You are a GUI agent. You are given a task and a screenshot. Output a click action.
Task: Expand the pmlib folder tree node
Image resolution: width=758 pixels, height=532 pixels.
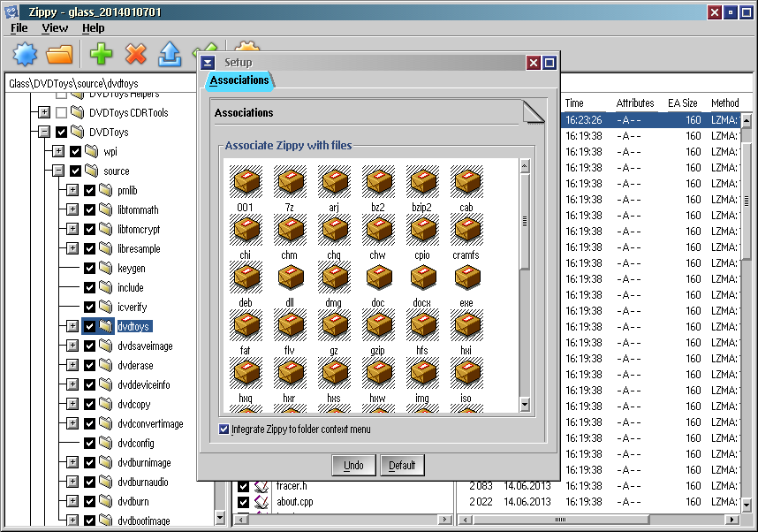click(x=72, y=191)
